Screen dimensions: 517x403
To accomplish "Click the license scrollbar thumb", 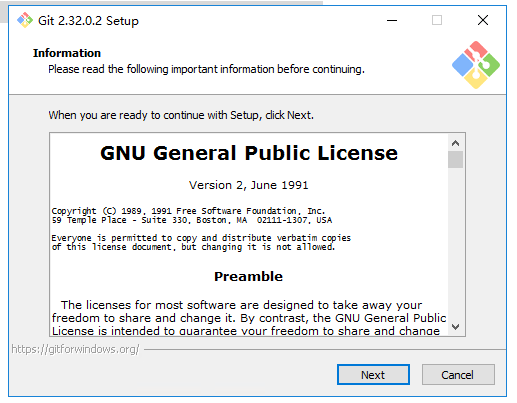I will (x=455, y=160).
